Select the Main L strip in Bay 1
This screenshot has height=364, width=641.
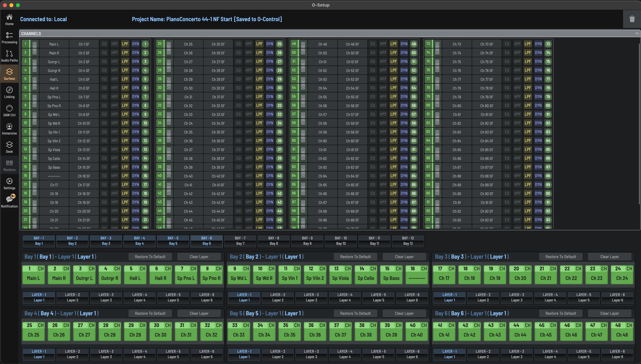pos(34,275)
